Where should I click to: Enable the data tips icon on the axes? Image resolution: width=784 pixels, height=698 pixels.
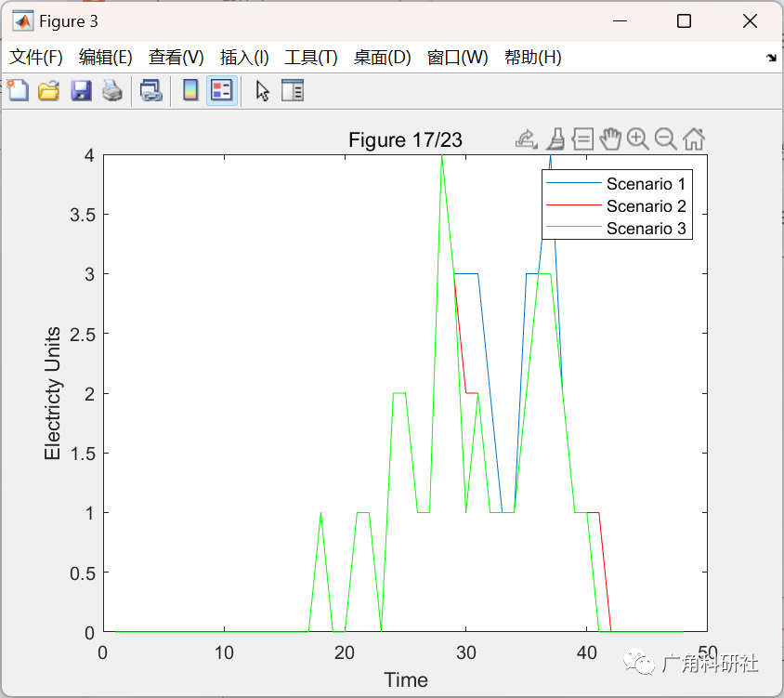coord(582,139)
